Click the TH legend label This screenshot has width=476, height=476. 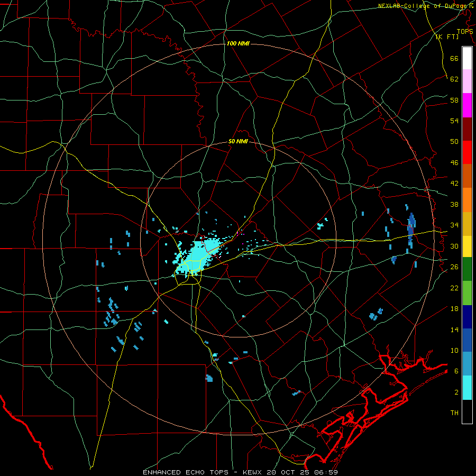[x=454, y=413]
